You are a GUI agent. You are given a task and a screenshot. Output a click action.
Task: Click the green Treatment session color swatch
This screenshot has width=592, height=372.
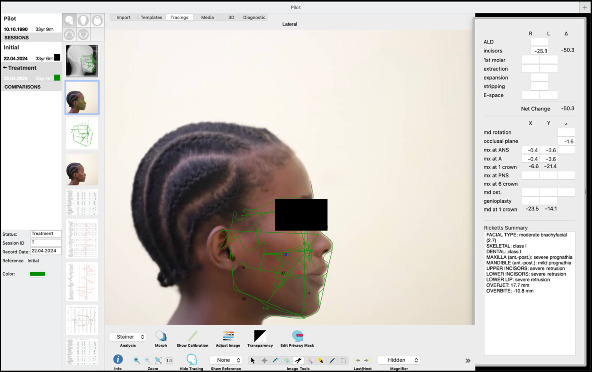point(57,78)
